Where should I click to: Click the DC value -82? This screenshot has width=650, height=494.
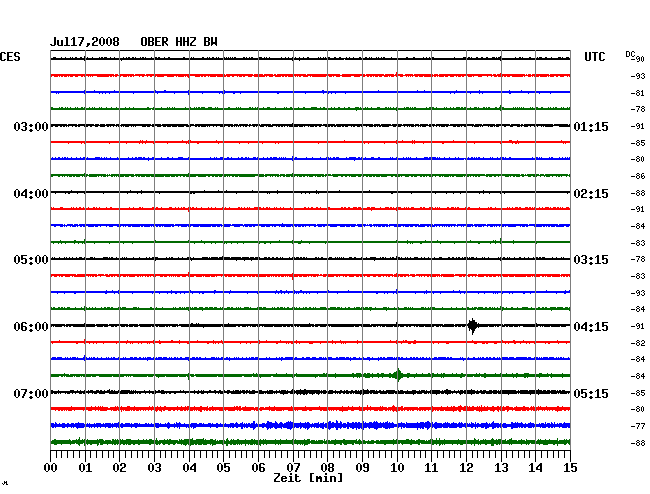pos(638,343)
